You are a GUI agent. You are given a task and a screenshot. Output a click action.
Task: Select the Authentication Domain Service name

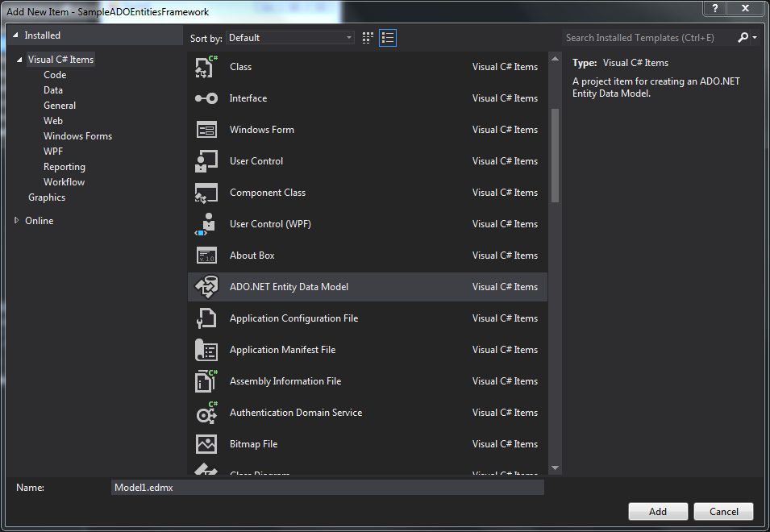click(x=296, y=412)
